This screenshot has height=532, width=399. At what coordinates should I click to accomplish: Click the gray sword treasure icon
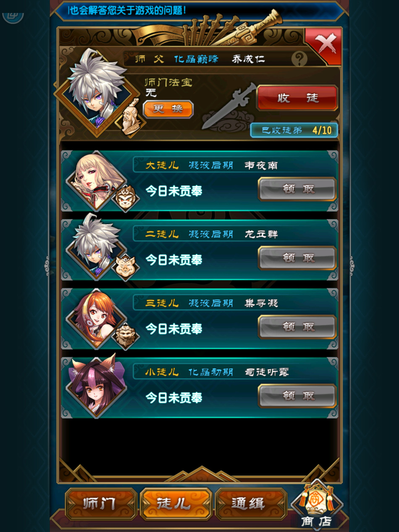pos(229,106)
